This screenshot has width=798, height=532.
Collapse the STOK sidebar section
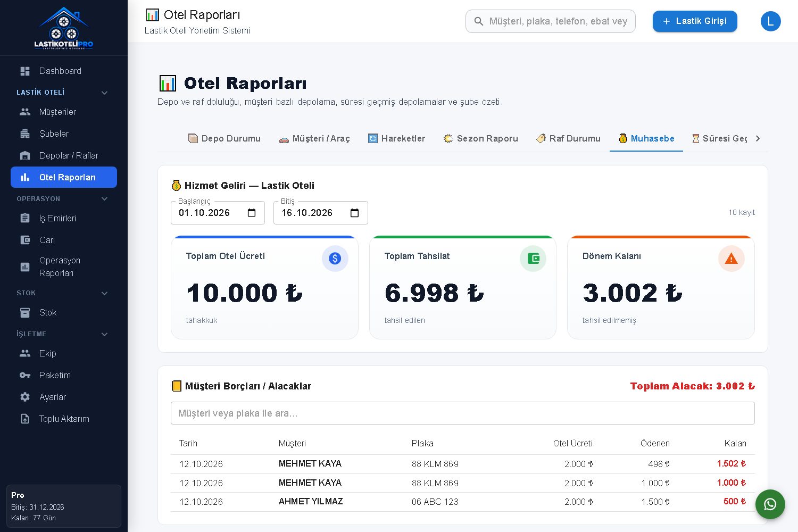click(105, 293)
